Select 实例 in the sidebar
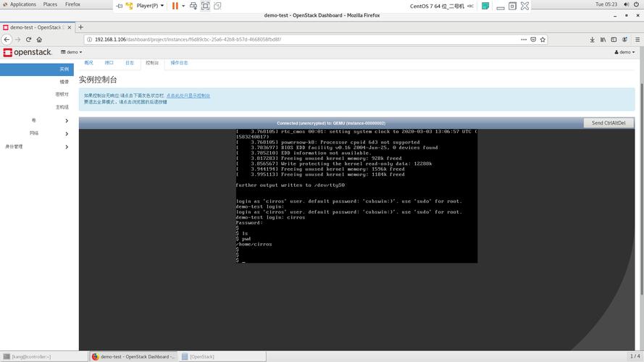 37,69
